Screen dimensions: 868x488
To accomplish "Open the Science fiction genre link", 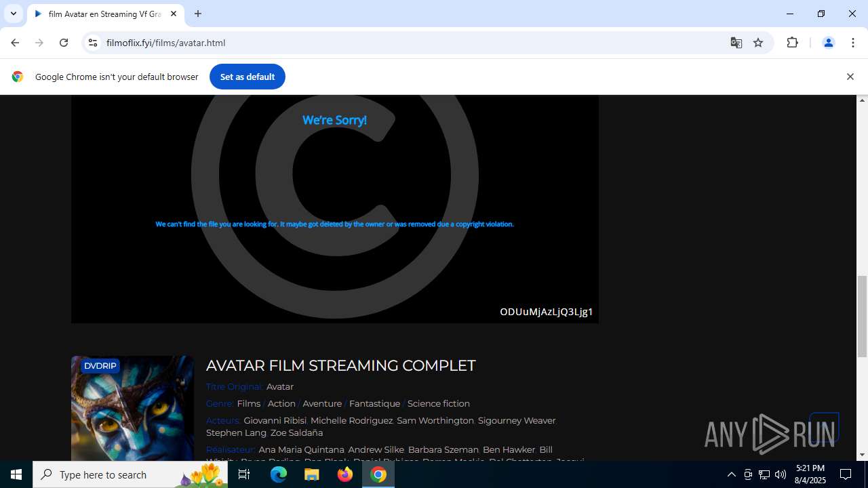I will tap(439, 404).
